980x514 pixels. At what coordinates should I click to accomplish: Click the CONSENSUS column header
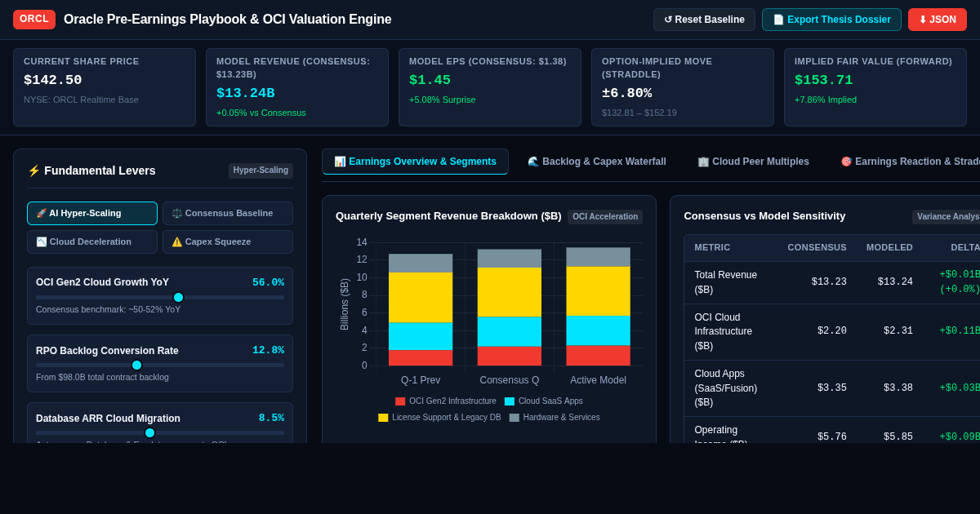tap(817, 247)
